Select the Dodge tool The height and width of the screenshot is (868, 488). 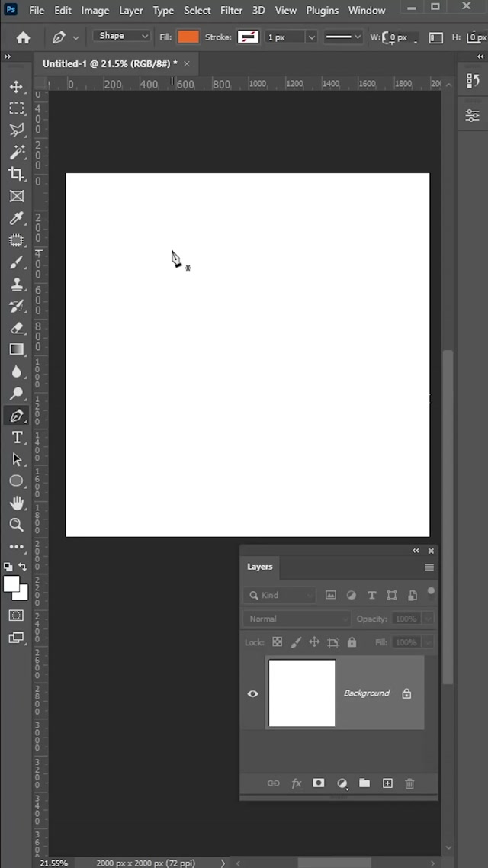tap(17, 394)
